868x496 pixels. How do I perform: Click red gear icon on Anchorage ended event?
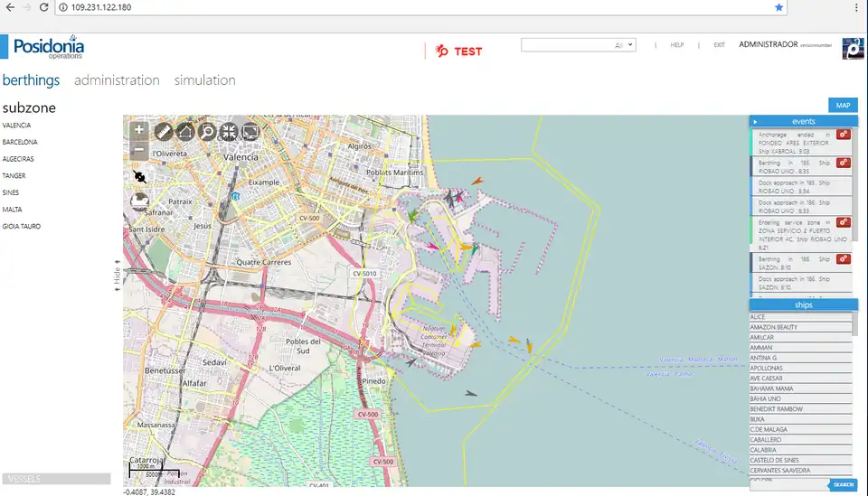pyautogui.click(x=844, y=136)
